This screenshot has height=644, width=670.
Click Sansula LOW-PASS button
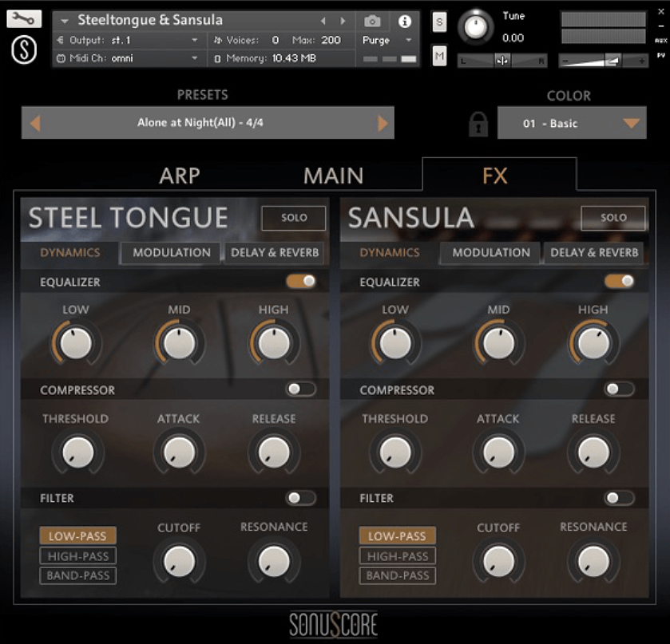pyautogui.click(x=398, y=535)
